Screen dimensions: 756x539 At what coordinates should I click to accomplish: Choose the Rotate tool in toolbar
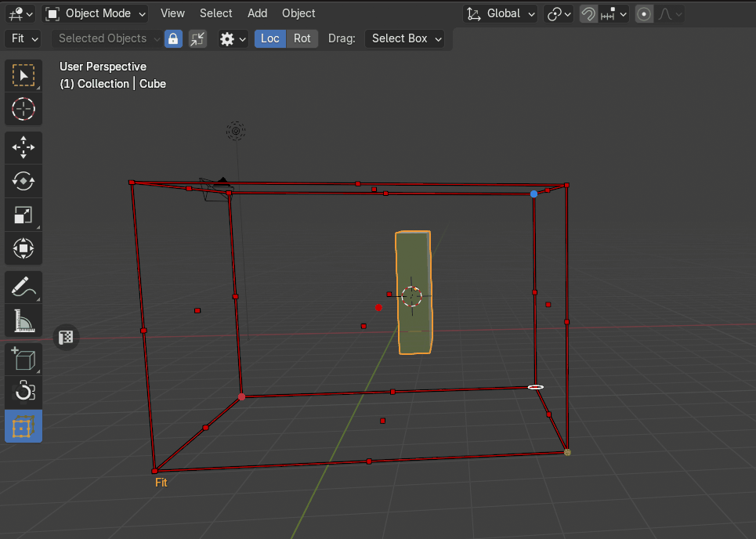coord(24,181)
